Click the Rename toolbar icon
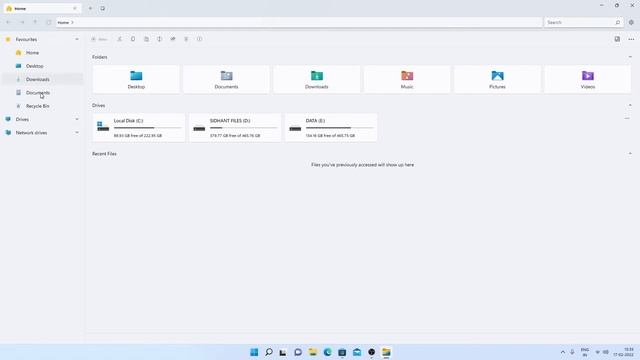 [x=160, y=39]
